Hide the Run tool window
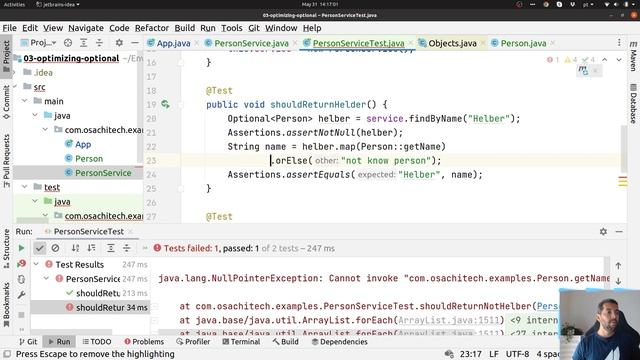 point(619,231)
